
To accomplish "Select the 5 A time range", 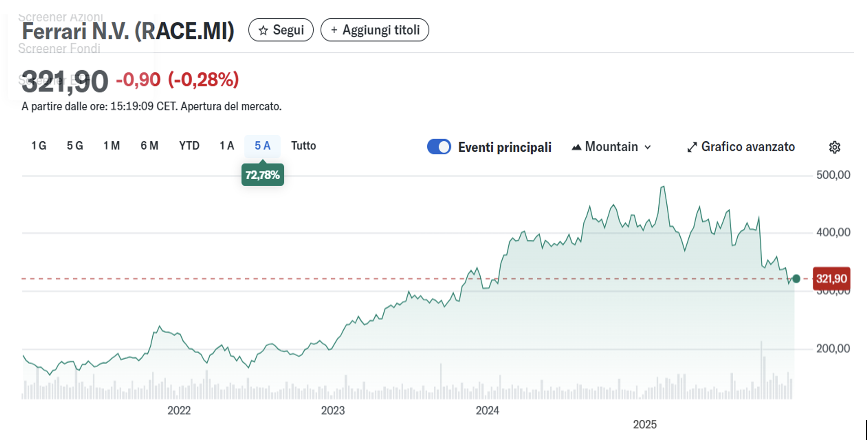I will tap(262, 146).
